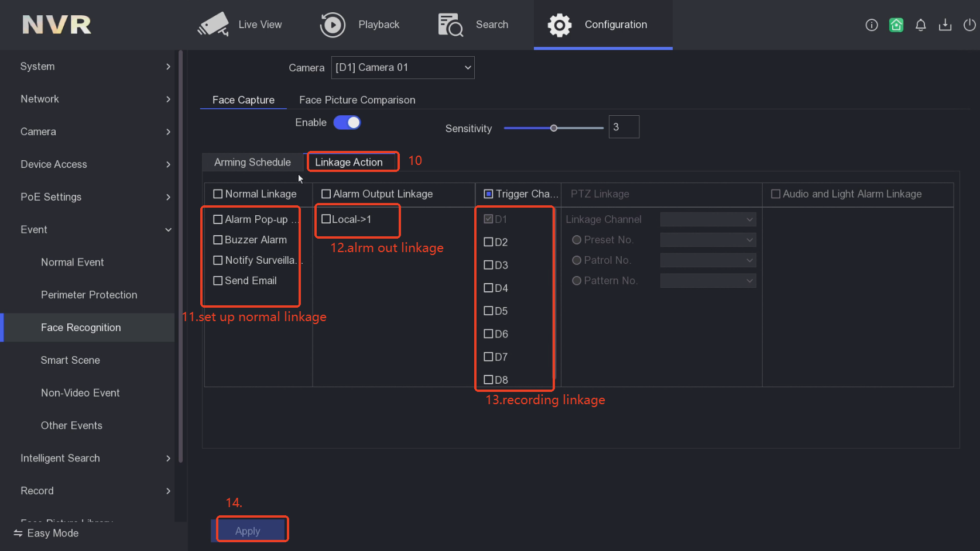Switch to Face Picture Comparison tab
Viewport: 980px width, 551px height.
(357, 100)
